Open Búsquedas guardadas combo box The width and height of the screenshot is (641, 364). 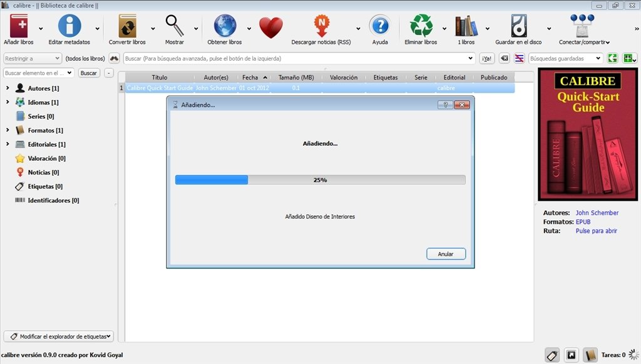[566, 58]
